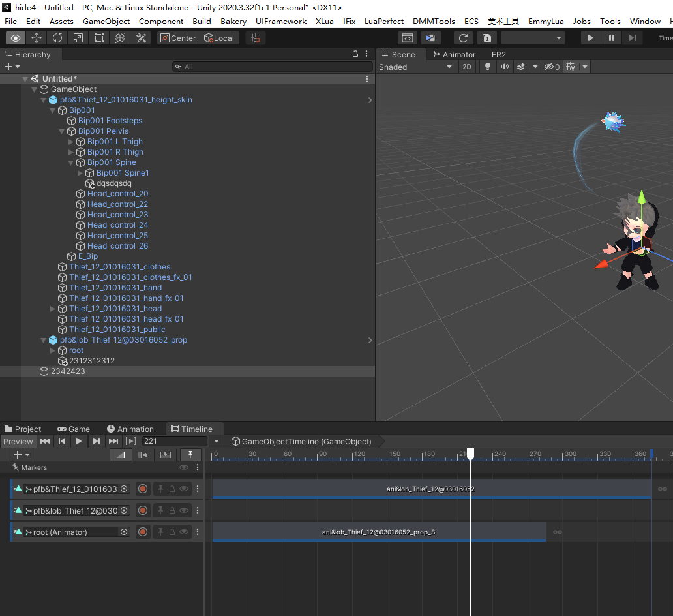Screen dimensions: 673x616
Task: Switch to the Game tab
Action: click(74, 429)
